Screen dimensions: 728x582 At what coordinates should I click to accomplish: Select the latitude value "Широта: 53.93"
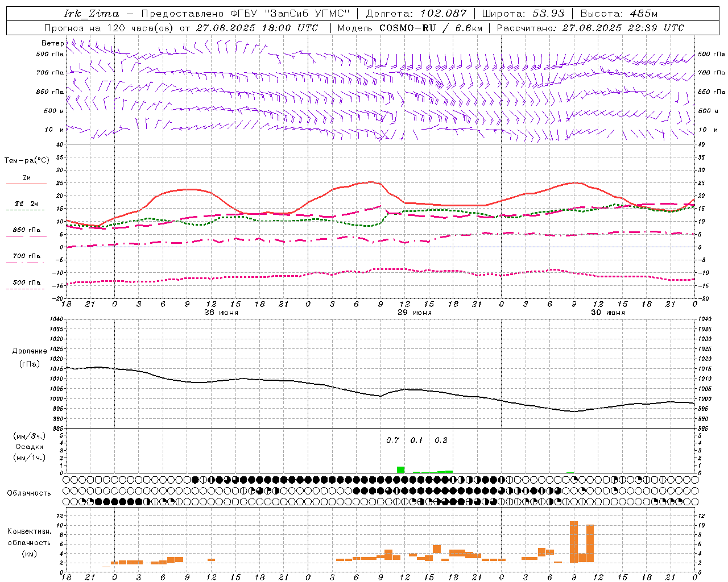tap(523, 13)
